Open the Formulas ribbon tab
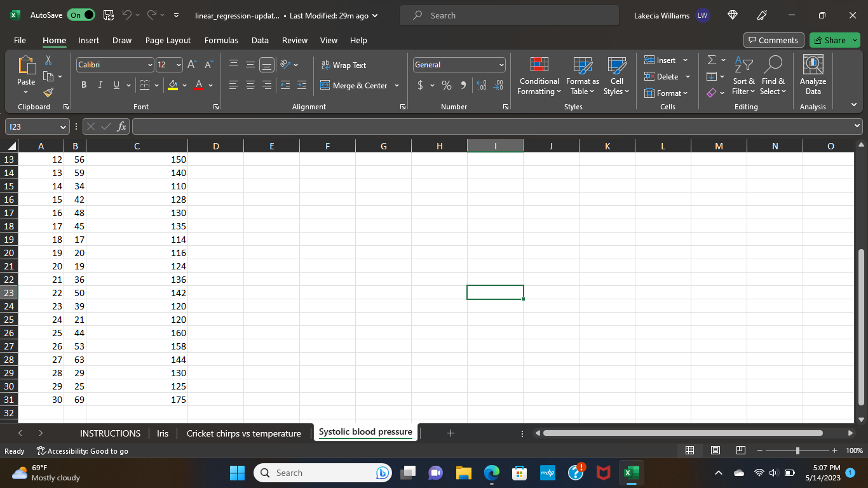 (x=221, y=40)
